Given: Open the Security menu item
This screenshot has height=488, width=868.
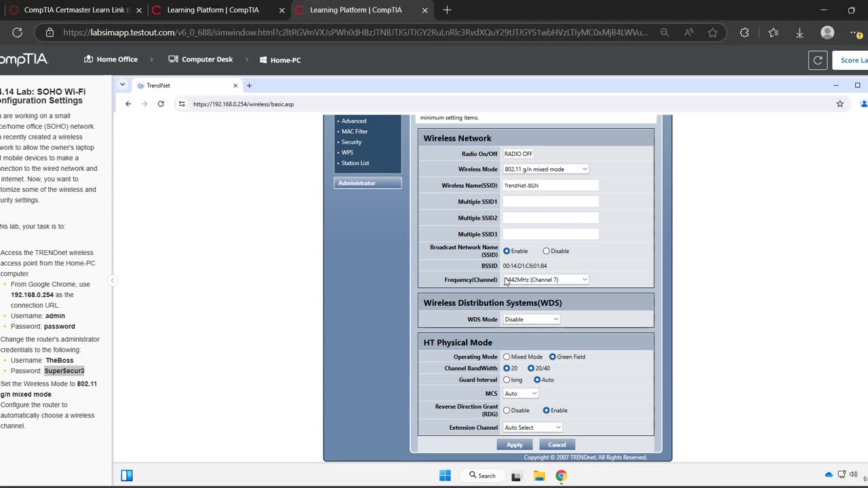Looking at the screenshot, I should pos(351,142).
